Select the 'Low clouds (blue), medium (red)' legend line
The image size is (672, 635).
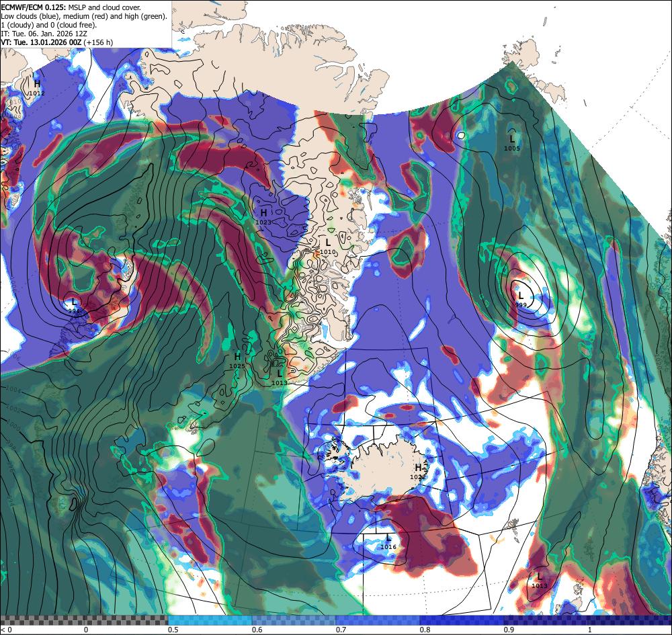tap(84, 16)
